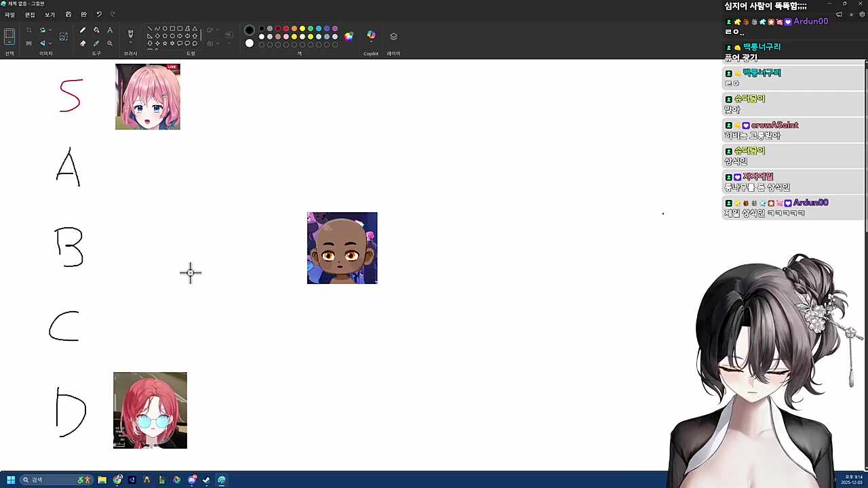Viewport: 868px width, 488px height.
Task: Select the Text tool
Action: (110, 30)
